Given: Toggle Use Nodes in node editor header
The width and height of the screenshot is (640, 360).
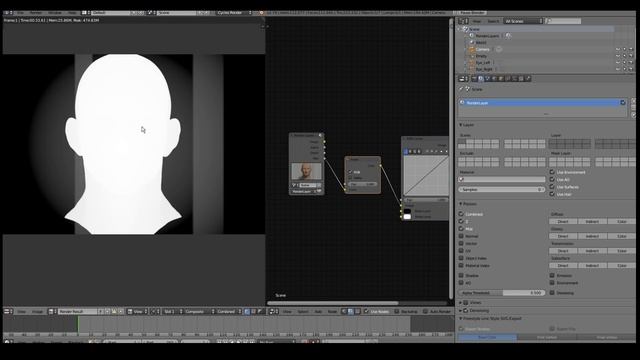Looking at the screenshot, I should pos(366,311).
